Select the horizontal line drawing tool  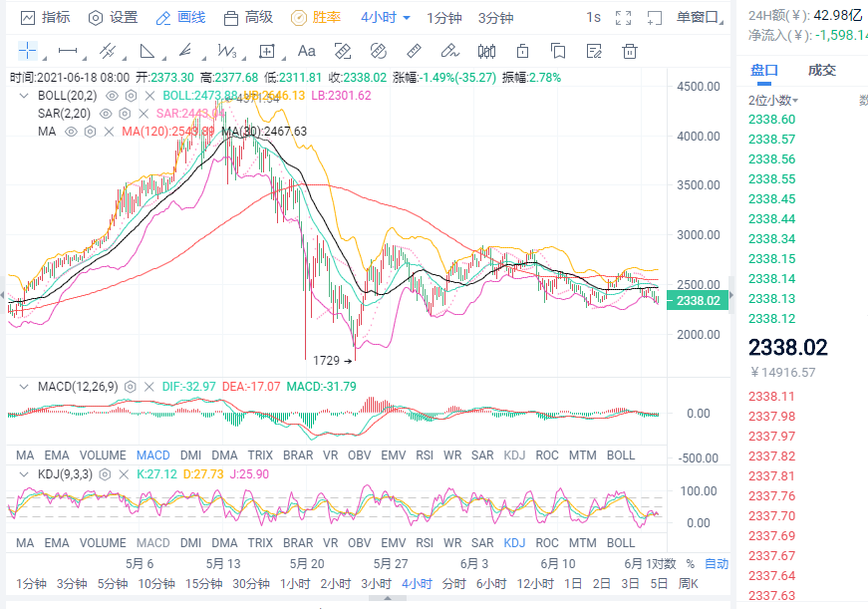tap(66, 51)
